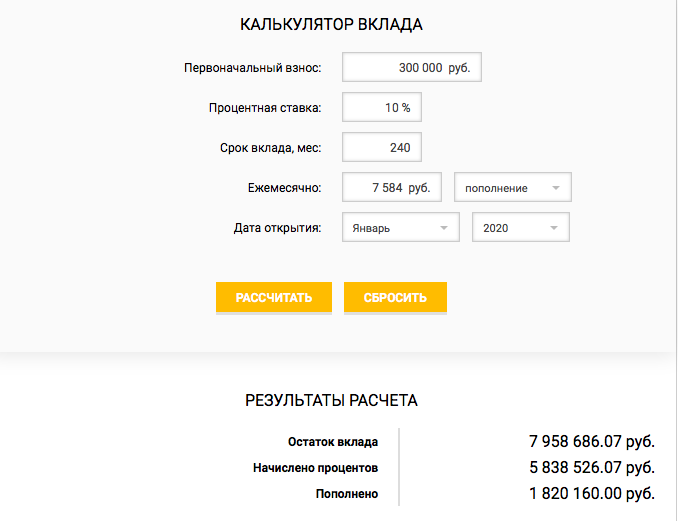Open the Январь month dropdown
This screenshot has height=521, width=678.
coord(401,227)
